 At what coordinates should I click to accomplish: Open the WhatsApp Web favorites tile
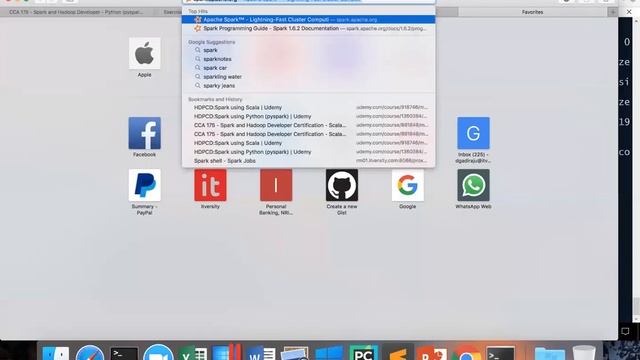pyautogui.click(x=473, y=185)
